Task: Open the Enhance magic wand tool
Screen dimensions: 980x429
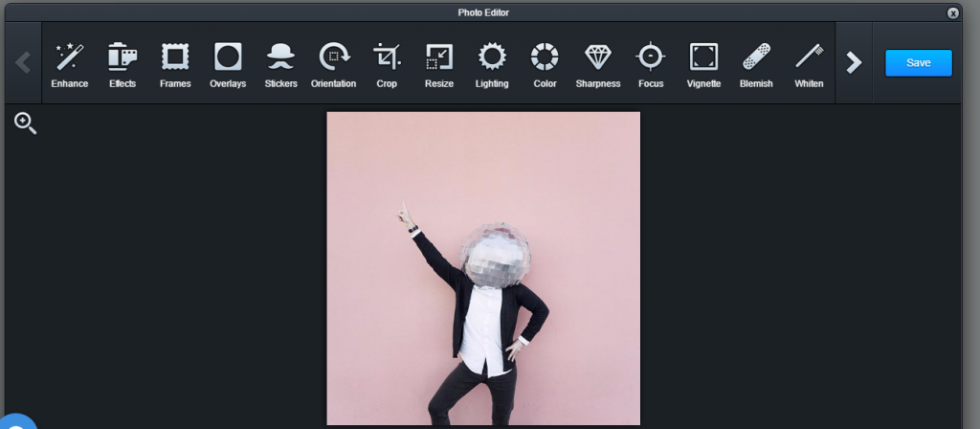Action: pos(69,64)
